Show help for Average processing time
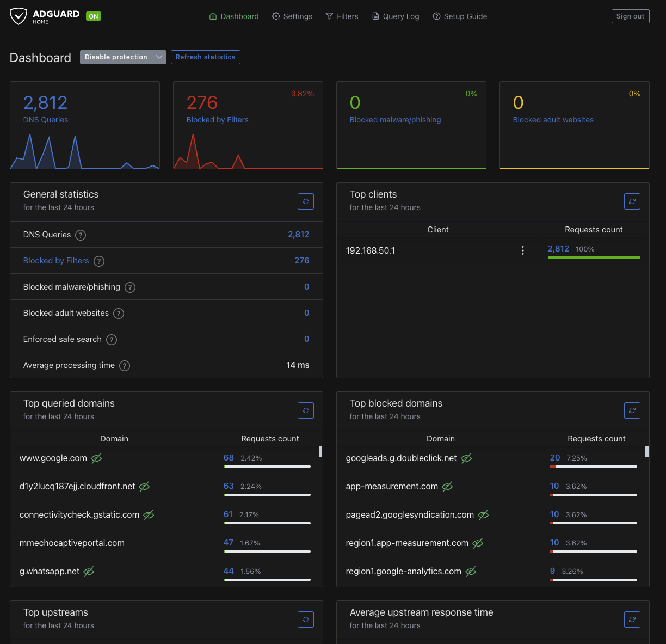 (125, 366)
